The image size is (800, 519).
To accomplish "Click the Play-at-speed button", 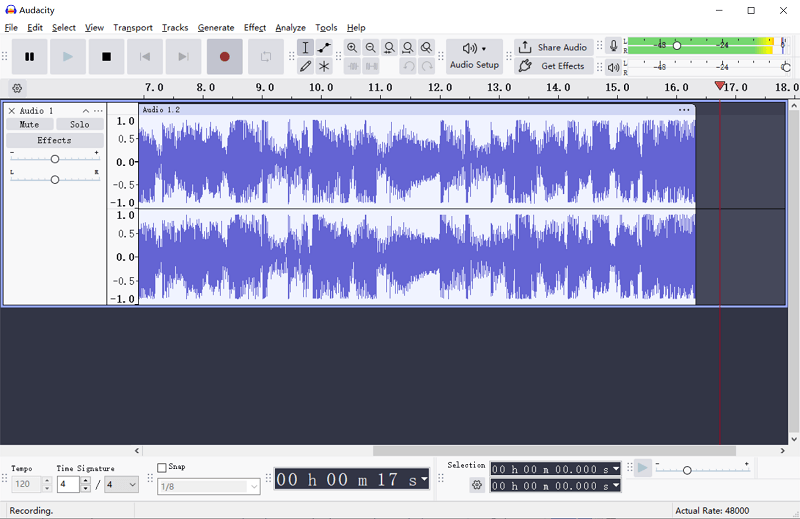I will pyautogui.click(x=643, y=468).
